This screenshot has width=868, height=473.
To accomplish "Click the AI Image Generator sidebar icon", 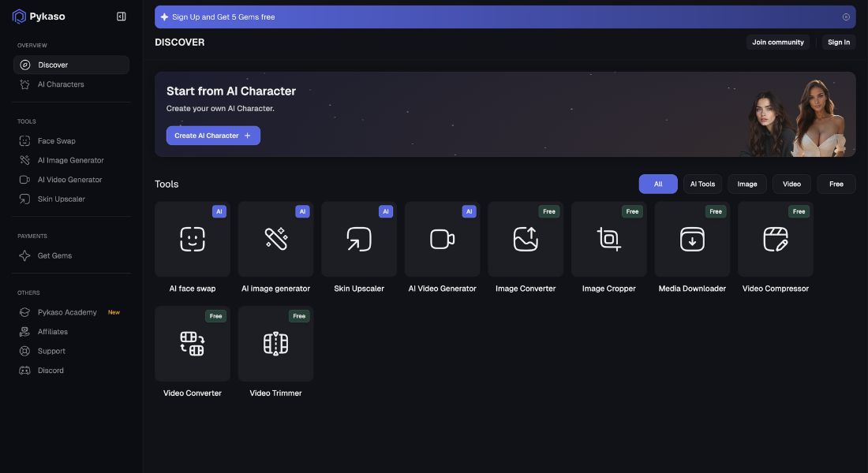I will tap(25, 160).
